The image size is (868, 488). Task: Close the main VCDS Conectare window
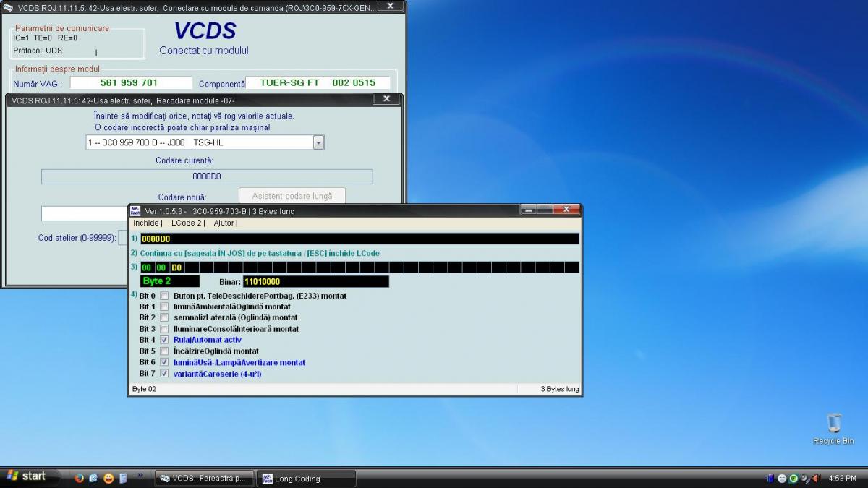[x=391, y=6]
